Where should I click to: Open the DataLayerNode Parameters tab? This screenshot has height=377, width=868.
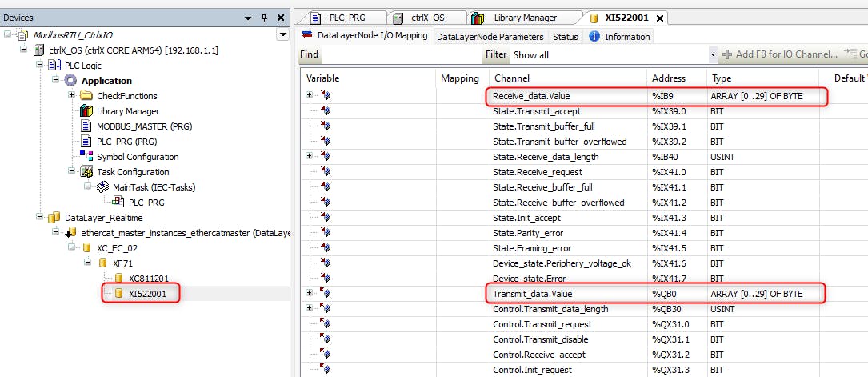point(490,37)
